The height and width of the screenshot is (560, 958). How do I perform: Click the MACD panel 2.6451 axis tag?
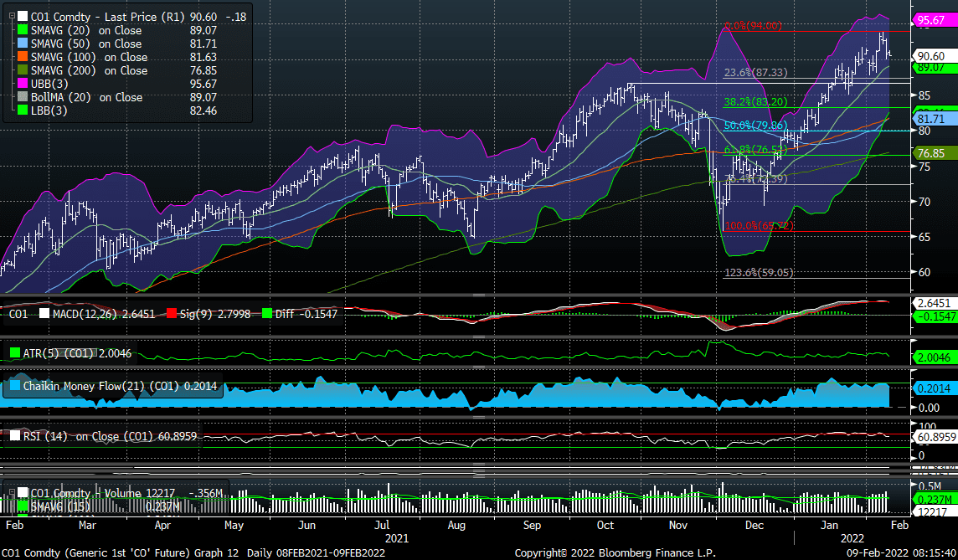tap(934, 304)
